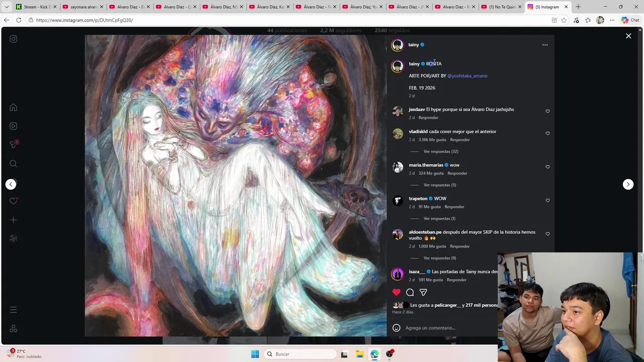The height and width of the screenshot is (362, 644).
Task: Open the weather widget showing 27°C
Action: [24, 354]
